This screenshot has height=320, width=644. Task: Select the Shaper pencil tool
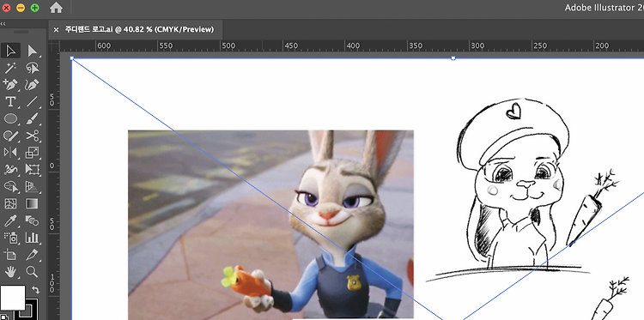(x=10, y=136)
